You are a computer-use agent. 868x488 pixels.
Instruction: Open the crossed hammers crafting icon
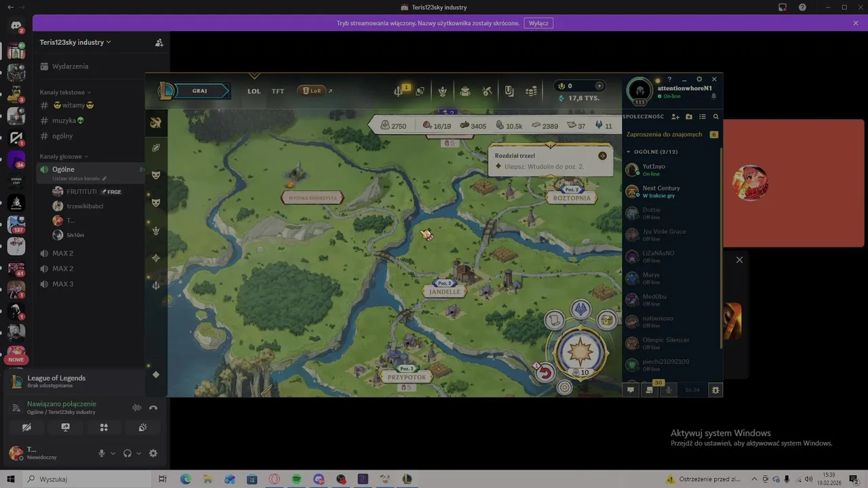(x=487, y=91)
